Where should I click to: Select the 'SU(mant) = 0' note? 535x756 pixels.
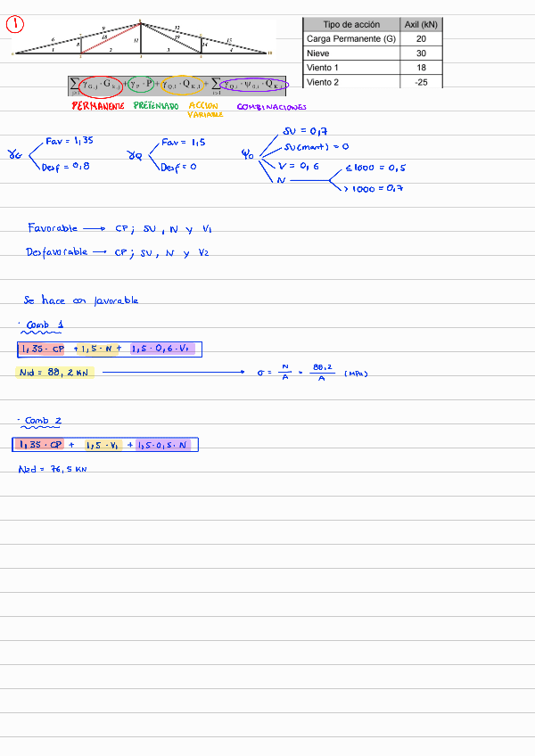click(317, 146)
